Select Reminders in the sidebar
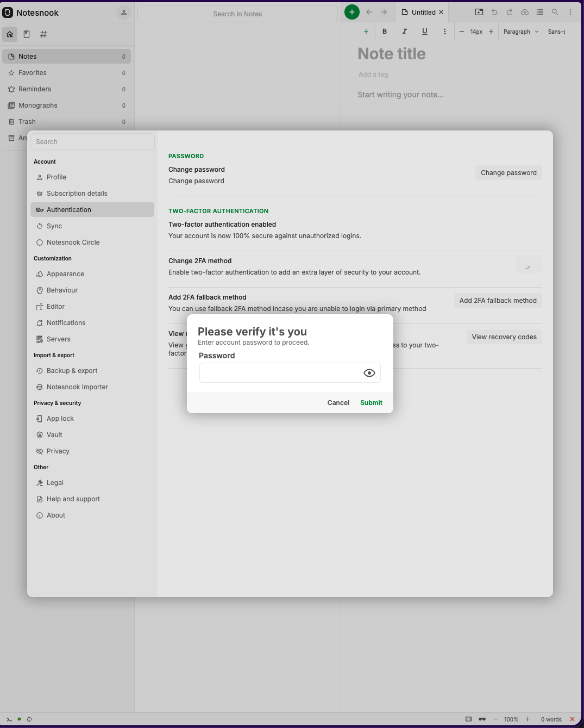The width and height of the screenshot is (584, 728). (66, 89)
